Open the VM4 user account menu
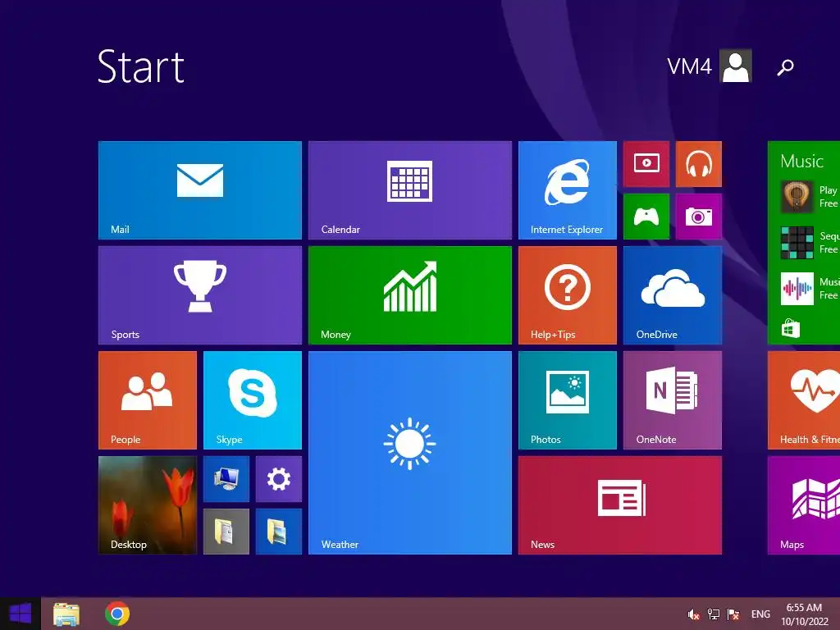Image resolution: width=840 pixels, height=630 pixels. [x=710, y=66]
